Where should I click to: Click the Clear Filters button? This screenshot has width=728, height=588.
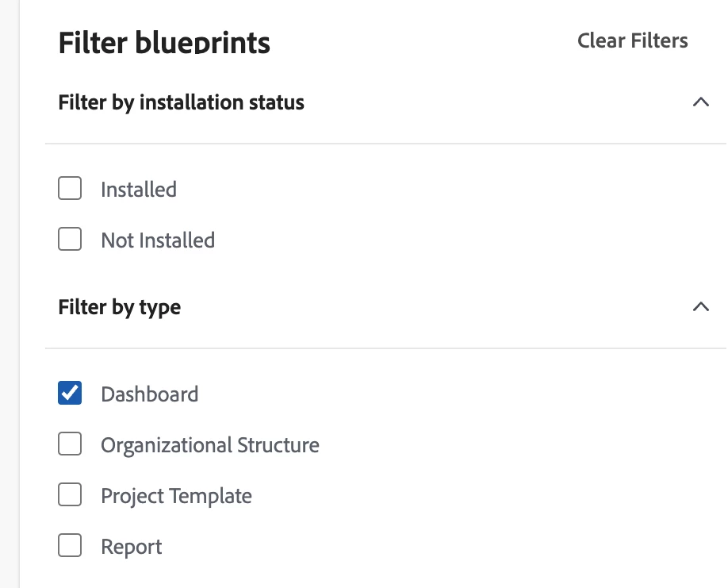point(632,40)
